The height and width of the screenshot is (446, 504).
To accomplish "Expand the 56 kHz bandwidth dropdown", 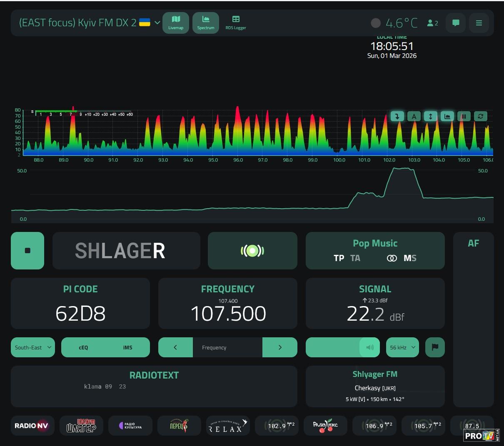I will click(402, 347).
